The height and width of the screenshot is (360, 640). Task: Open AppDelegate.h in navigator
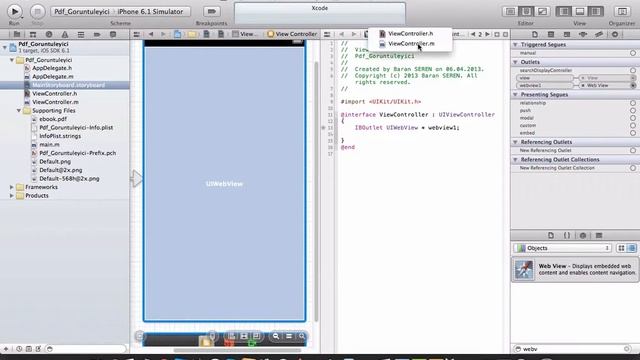click(x=52, y=68)
